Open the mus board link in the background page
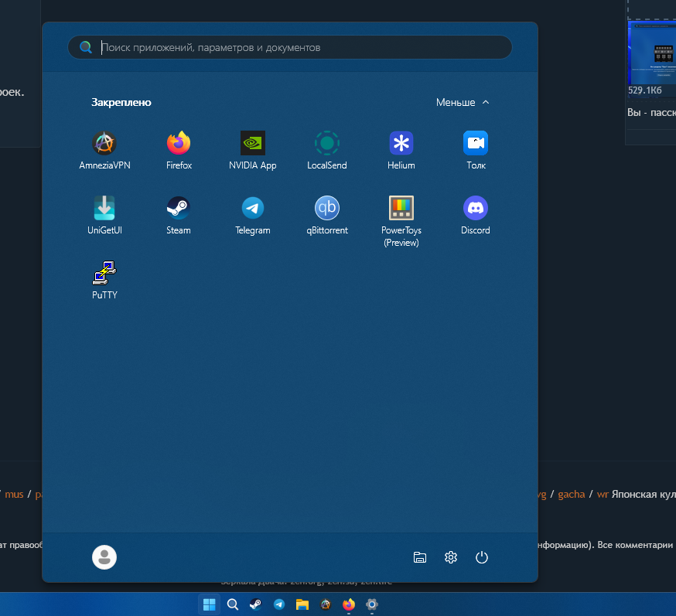Viewport: 676px width, 616px height. [14, 495]
